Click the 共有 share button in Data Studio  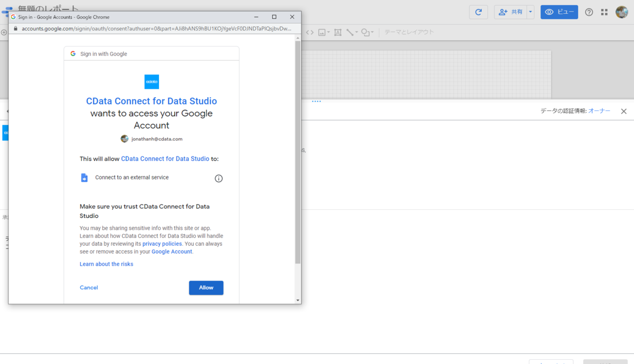[510, 12]
